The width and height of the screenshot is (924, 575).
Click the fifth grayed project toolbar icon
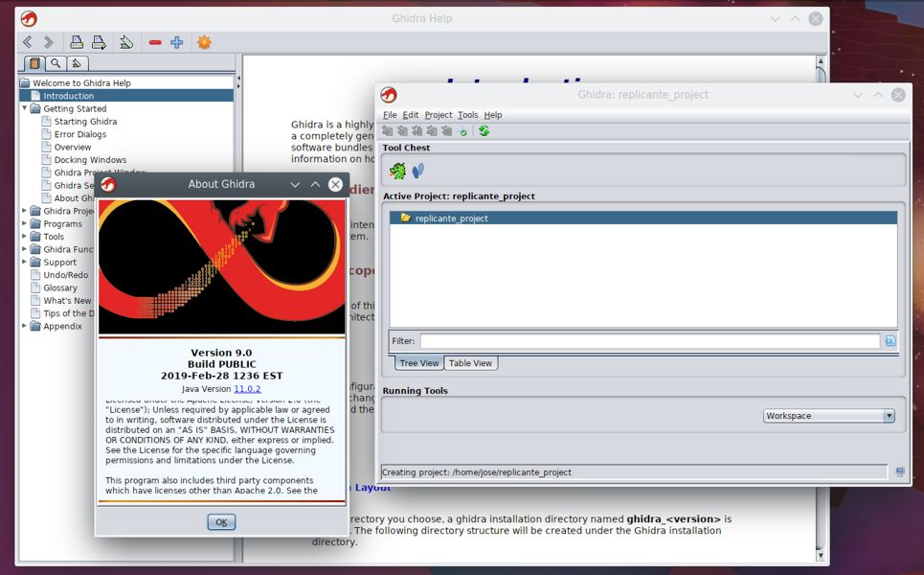[x=446, y=131]
